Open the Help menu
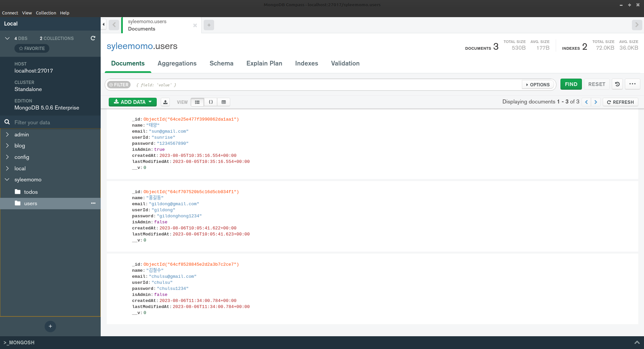The height and width of the screenshot is (349, 644). click(65, 13)
